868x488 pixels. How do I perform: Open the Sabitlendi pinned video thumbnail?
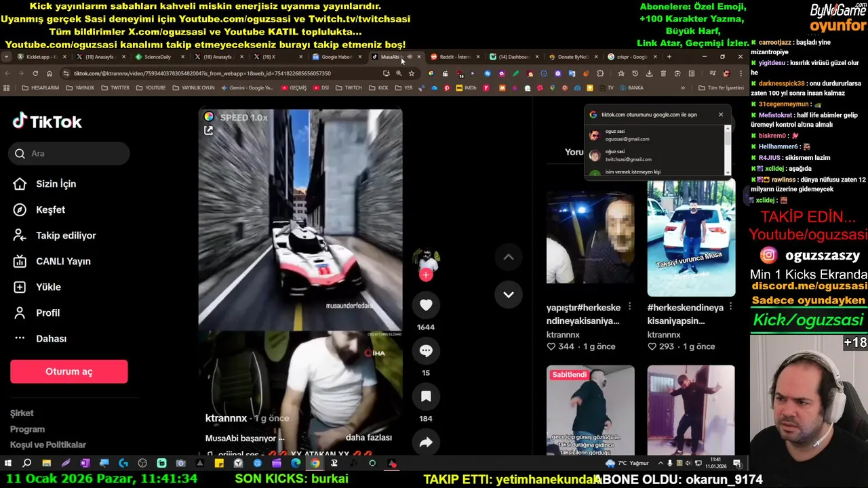(591, 411)
